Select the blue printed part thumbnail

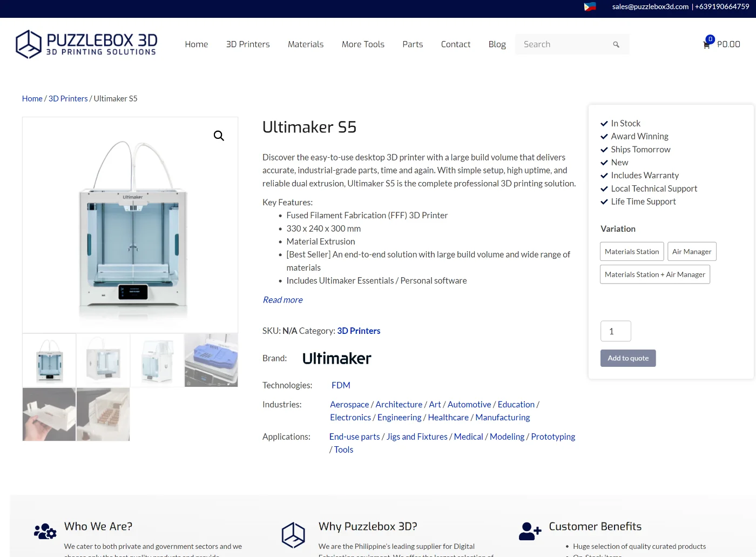[x=211, y=360]
